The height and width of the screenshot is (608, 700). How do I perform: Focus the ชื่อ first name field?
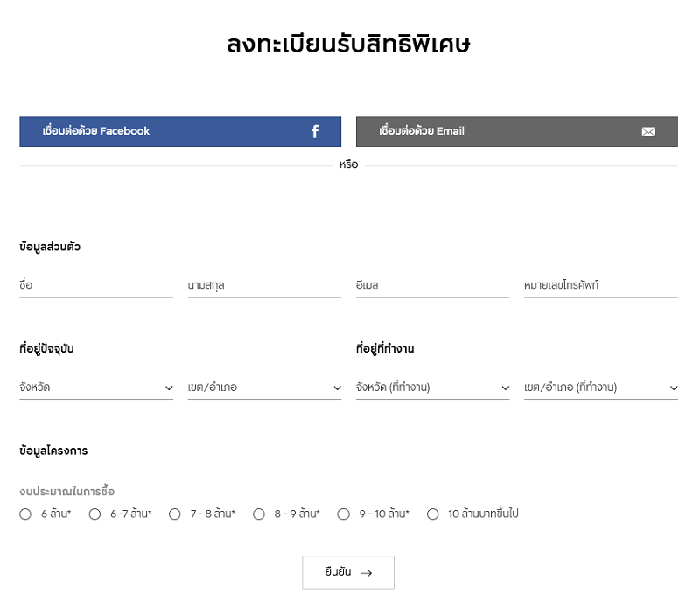point(96,286)
